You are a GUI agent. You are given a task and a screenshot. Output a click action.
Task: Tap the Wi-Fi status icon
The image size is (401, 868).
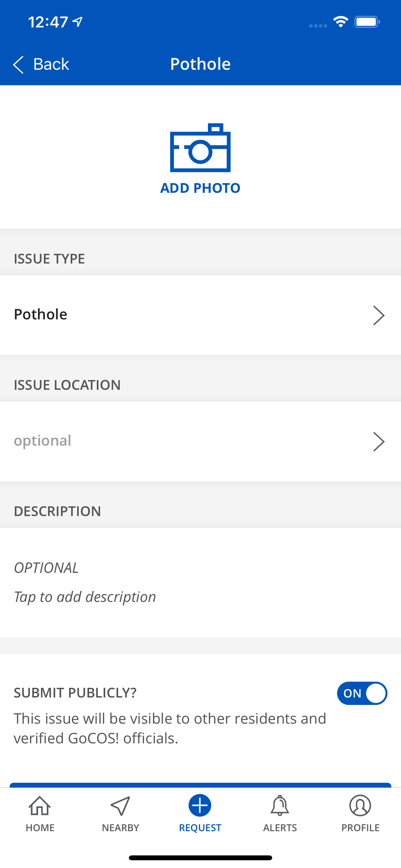click(340, 22)
